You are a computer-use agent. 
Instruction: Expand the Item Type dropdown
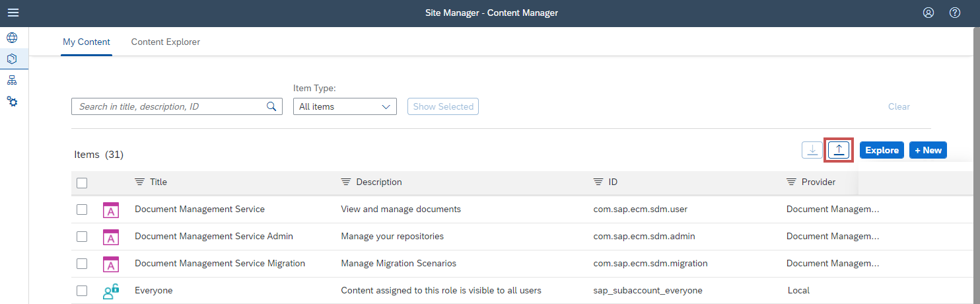tap(344, 106)
